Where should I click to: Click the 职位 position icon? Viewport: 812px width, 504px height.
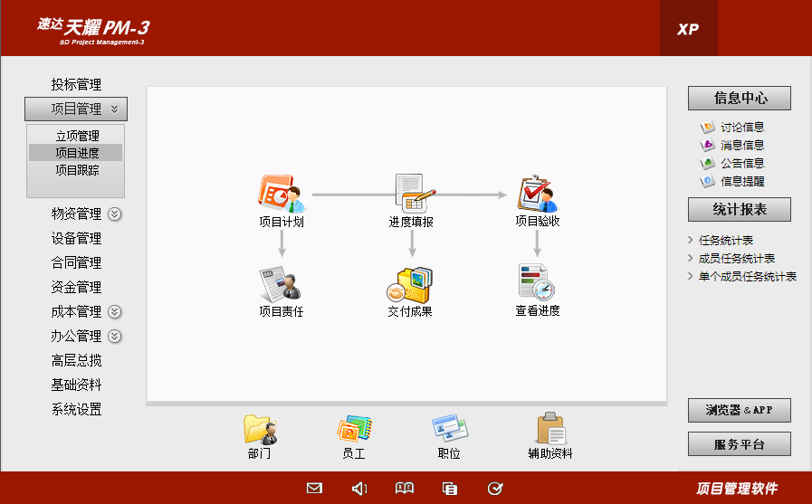449,429
